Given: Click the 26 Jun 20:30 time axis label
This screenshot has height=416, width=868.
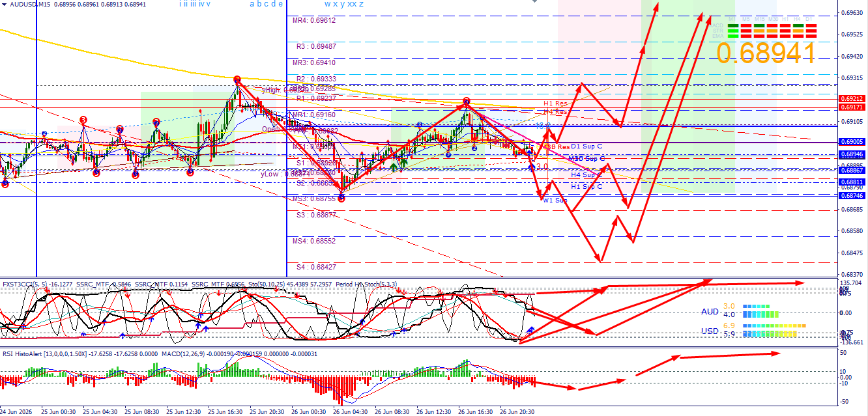Looking at the screenshot, I should [x=517, y=411].
